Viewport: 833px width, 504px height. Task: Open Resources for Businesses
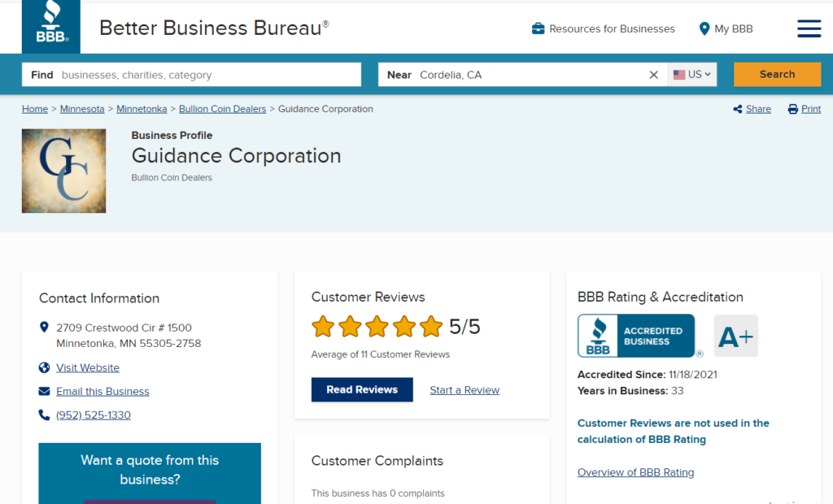click(612, 28)
